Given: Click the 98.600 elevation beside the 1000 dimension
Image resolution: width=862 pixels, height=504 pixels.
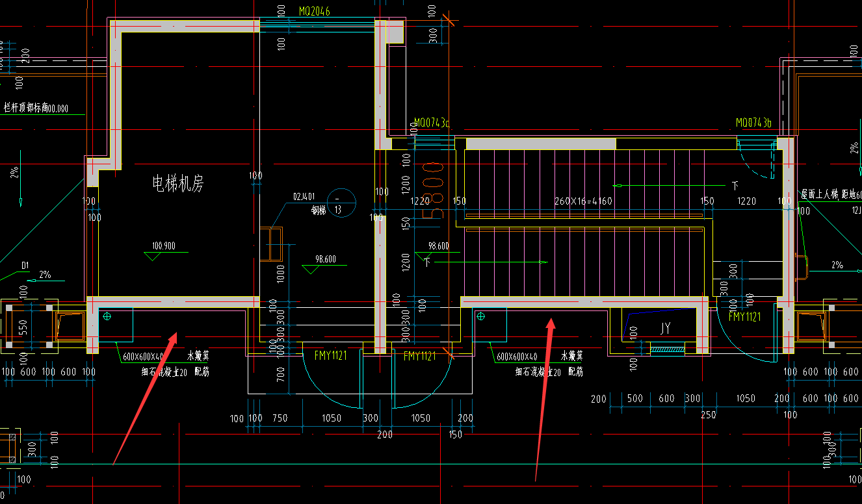Looking at the screenshot, I should [x=326, y=259].
